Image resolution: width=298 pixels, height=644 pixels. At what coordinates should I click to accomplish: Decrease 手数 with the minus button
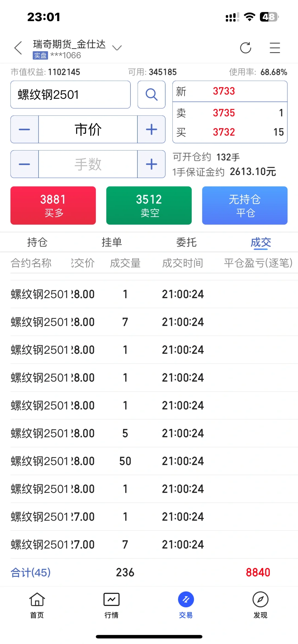(25, 164)
